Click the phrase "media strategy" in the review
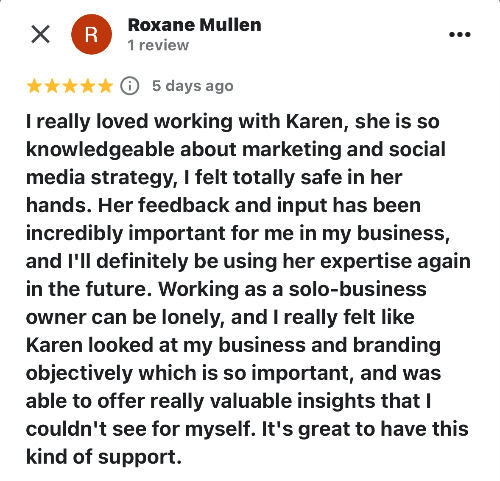 pos(100,178)
